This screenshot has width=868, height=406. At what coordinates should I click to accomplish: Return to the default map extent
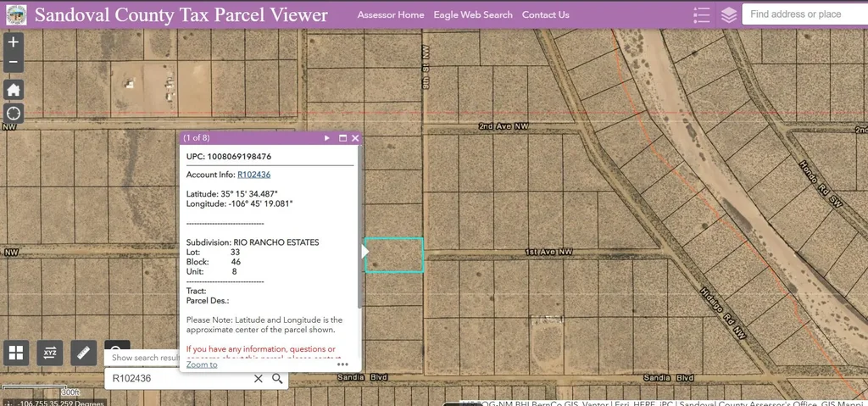pos(14,90)
